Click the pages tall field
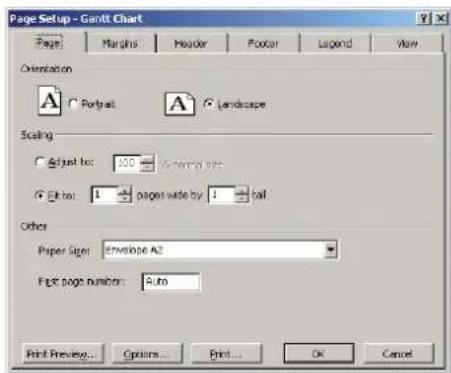Viewport: 451px width, 373px height. pyautogui.click(x=221, y=195)
